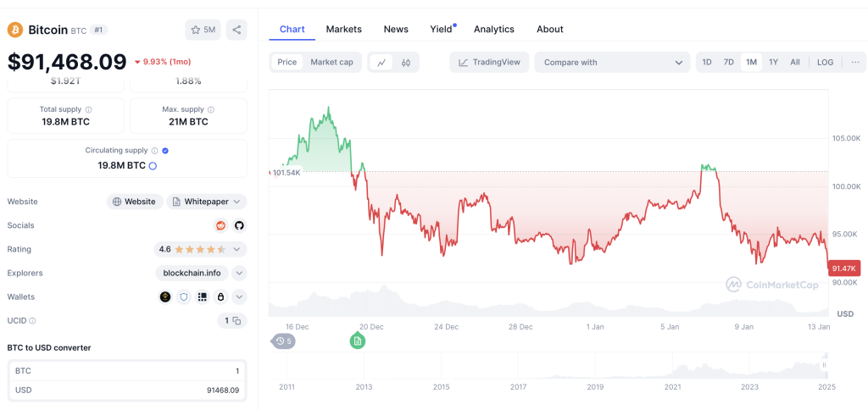Open the padlock wallet icon
Viewport: 868px width, 410px height.
pos(221,297)
